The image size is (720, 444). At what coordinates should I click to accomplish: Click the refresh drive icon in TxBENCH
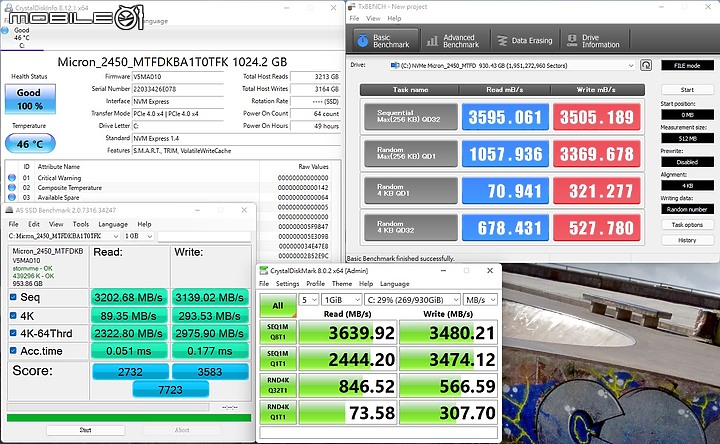click(646, 65)
